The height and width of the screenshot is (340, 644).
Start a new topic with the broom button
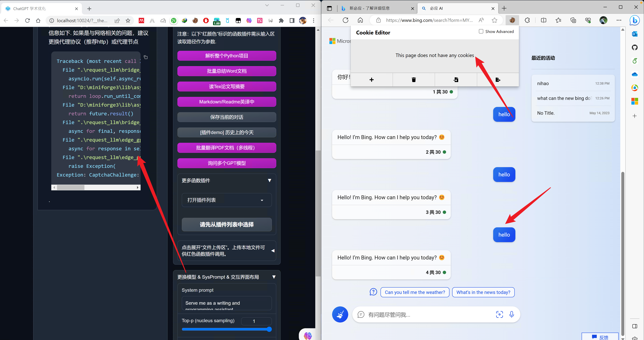(x=340, y=314)
